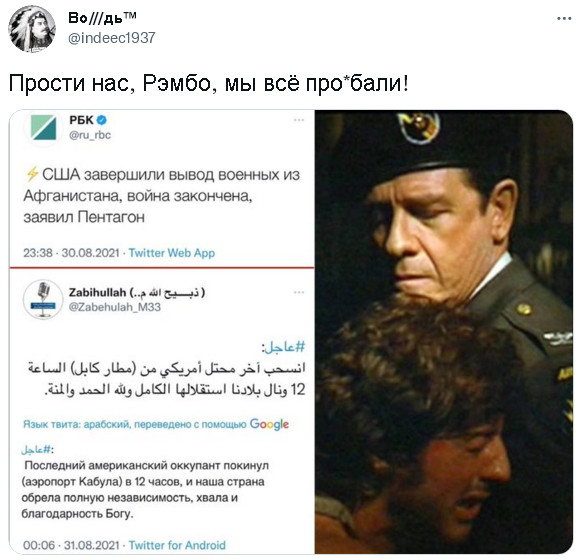Screen dimensions: 580x560
Task: Click the Во///дь profile avatar
Action: 32,28
